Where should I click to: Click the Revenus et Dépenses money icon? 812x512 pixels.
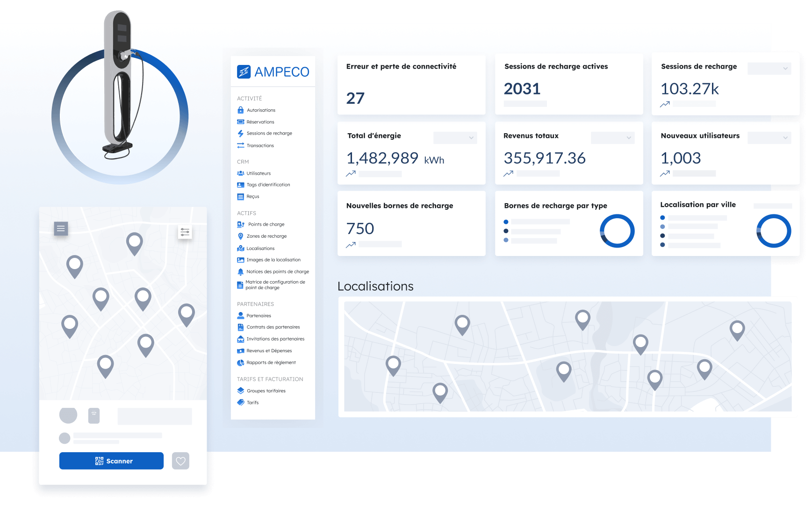(240, 351)
